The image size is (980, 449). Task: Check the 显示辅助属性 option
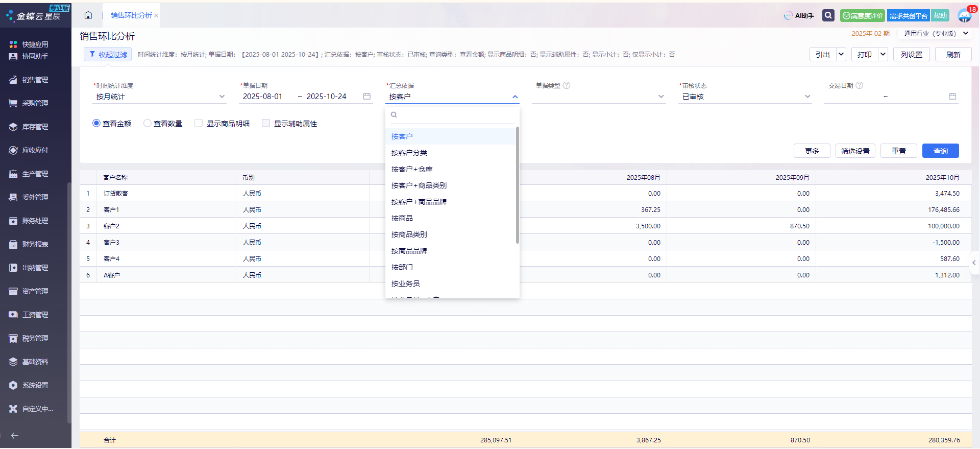pyautogui.click(x=266, y=123)
